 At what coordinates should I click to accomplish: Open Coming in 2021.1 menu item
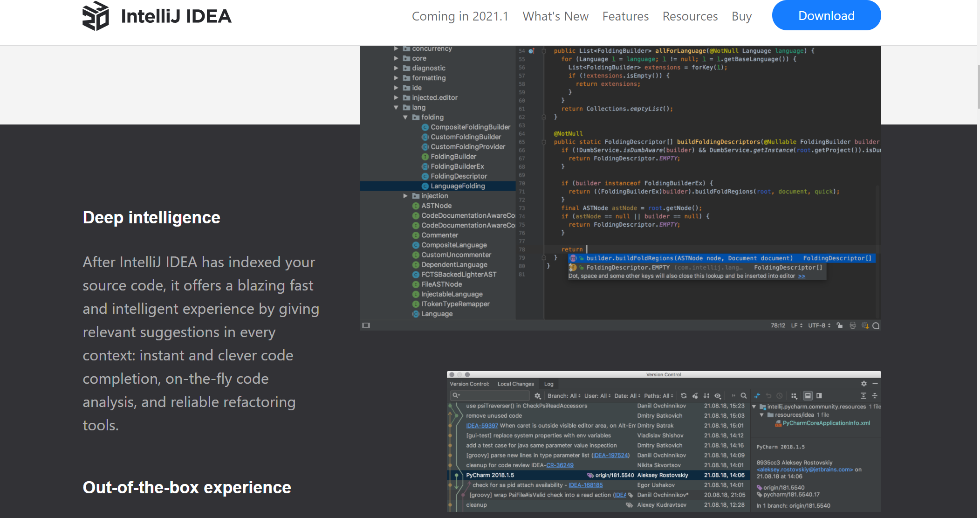click(x=460, y=16)
